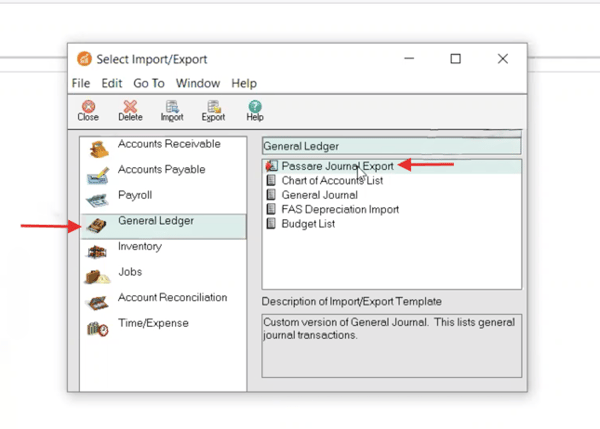Select Budget List template row
The height and width of the screenshot is (429, 600).
pyautogui.click(x=392, y=224)
